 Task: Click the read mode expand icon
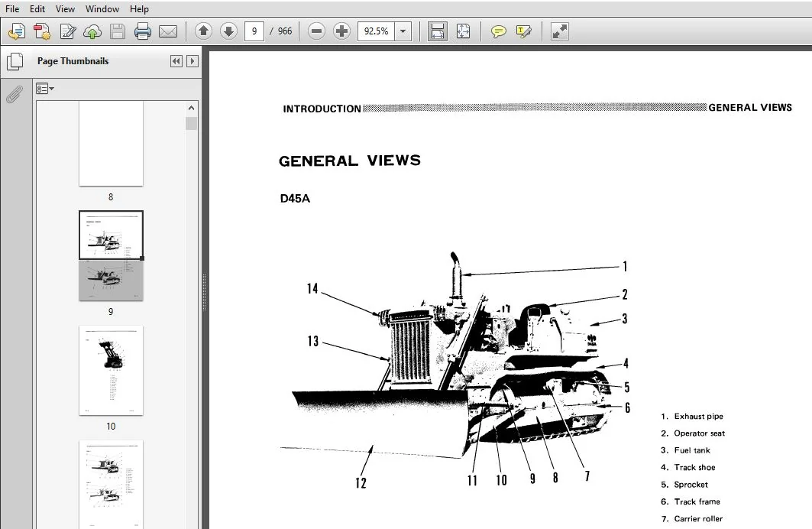(559, 31)
